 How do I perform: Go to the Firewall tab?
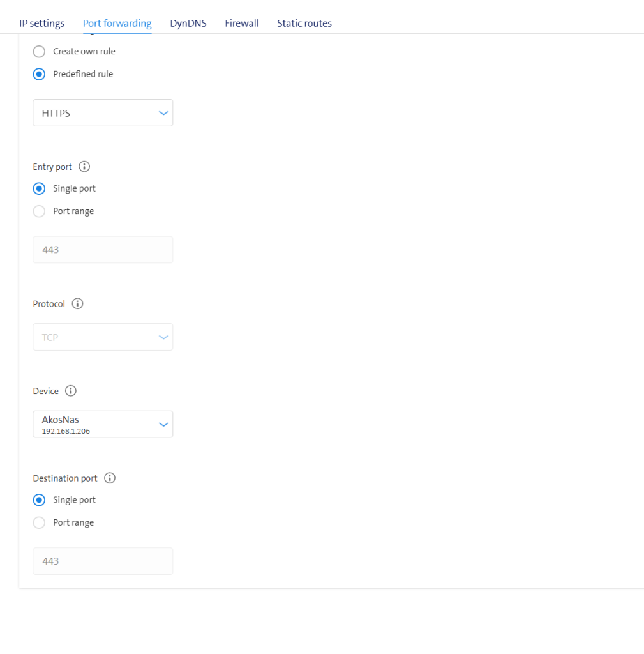242,24
